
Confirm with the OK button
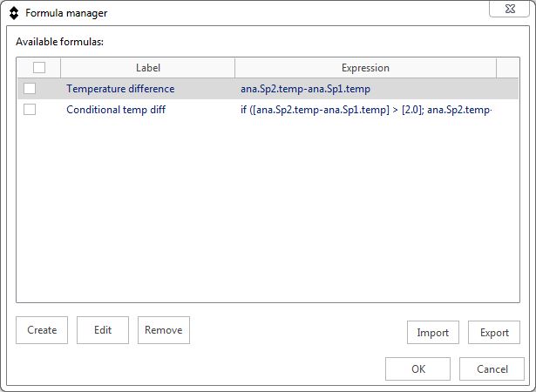(417, 369)
